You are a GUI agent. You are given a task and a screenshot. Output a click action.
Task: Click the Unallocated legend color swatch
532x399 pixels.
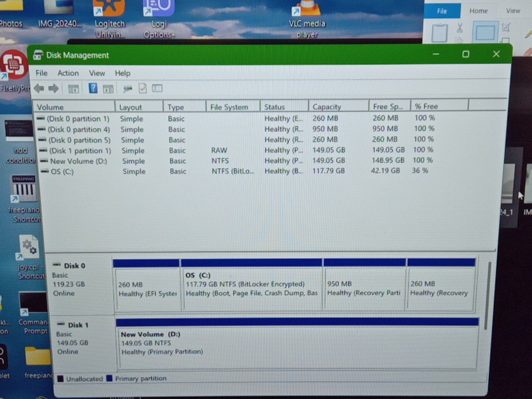60,378
